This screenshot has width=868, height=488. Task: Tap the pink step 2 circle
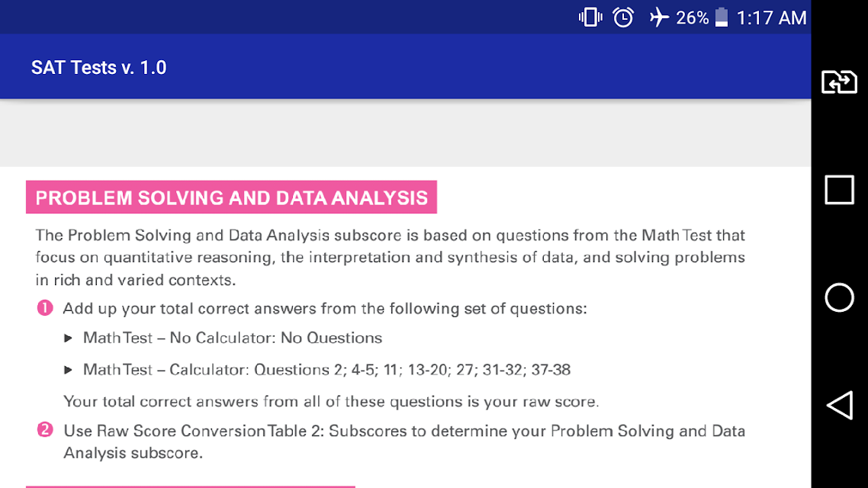(45, 430)
